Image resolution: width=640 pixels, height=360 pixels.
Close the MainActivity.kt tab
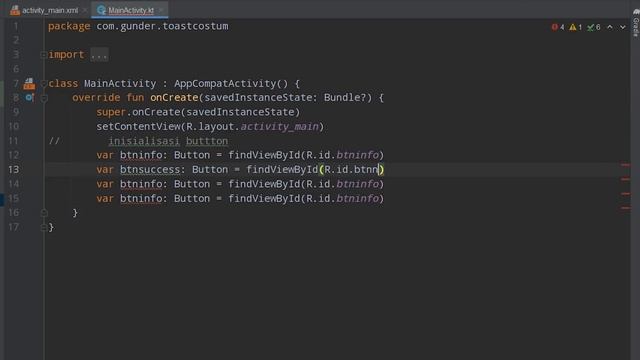pos(161,10)
